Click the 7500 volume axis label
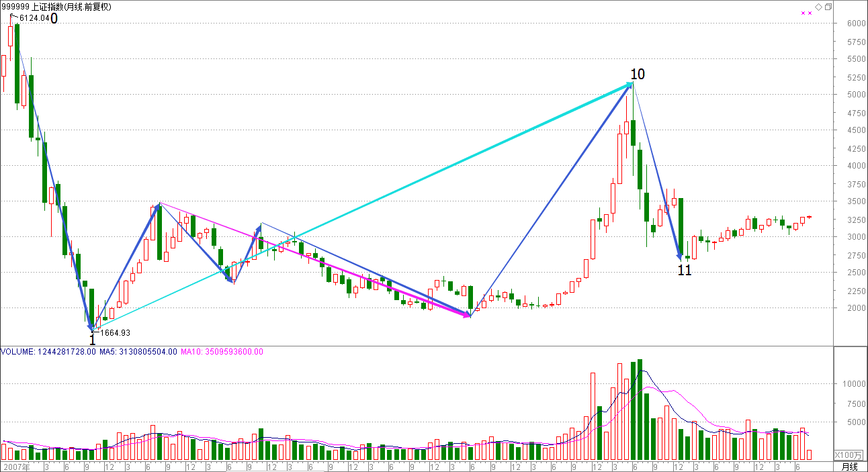This screenshot has width=868, height=472. [x=857, y=404]
